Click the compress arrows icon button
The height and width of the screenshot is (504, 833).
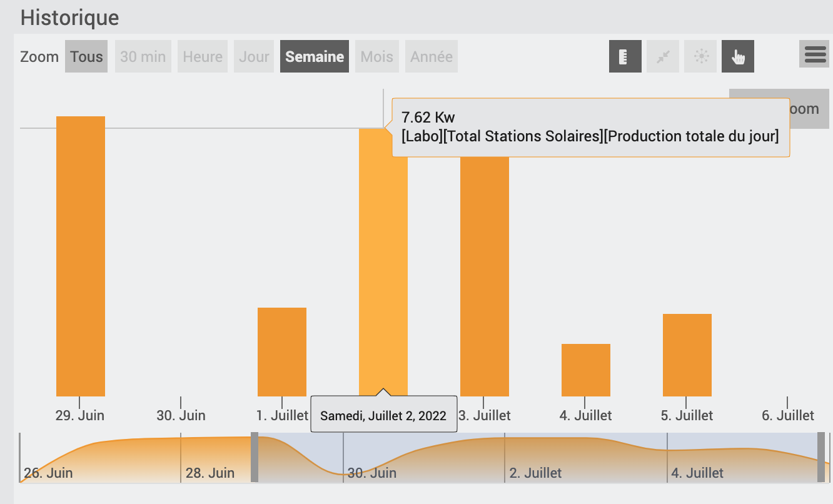click(x=663, y=56)
